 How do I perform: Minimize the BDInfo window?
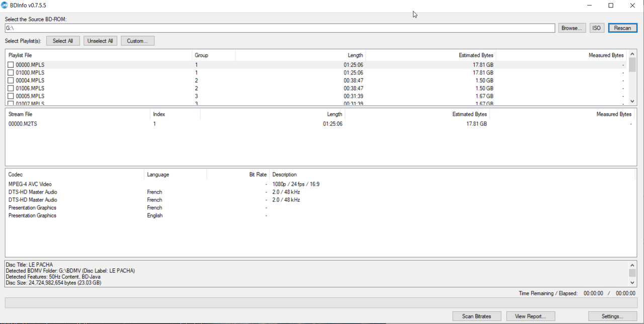click(589, 6)
